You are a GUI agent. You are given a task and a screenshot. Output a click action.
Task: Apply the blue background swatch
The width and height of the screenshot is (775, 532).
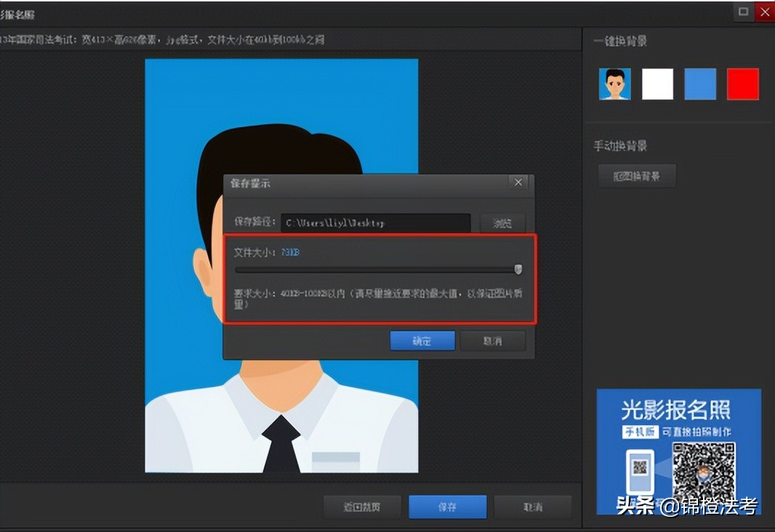(x=699, y=84)
